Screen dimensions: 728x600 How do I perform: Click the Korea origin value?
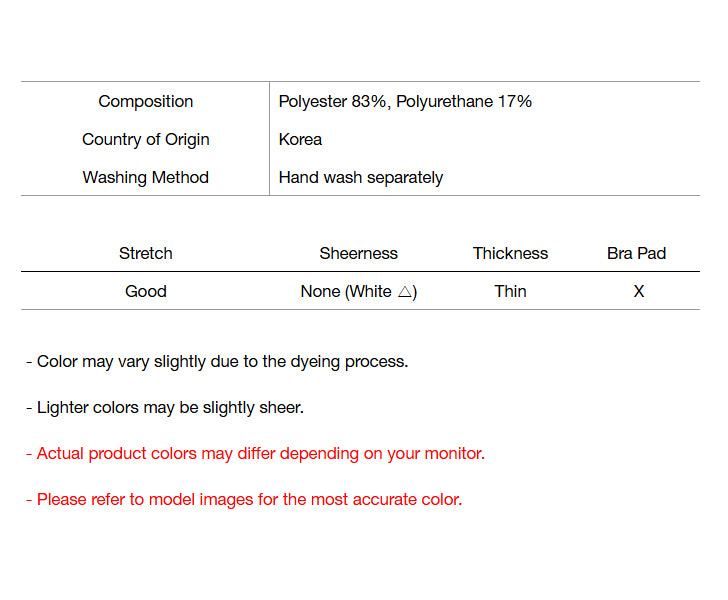tap(300, 140)
